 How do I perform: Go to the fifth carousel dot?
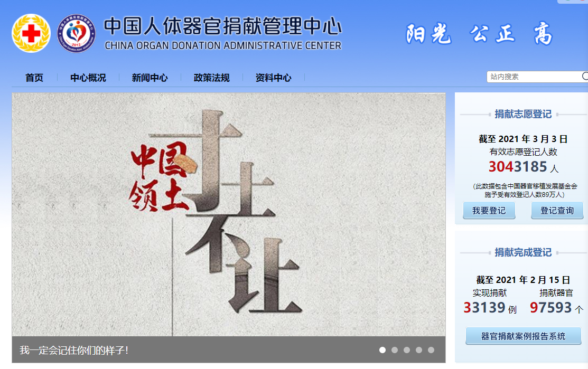pos(431,350)
